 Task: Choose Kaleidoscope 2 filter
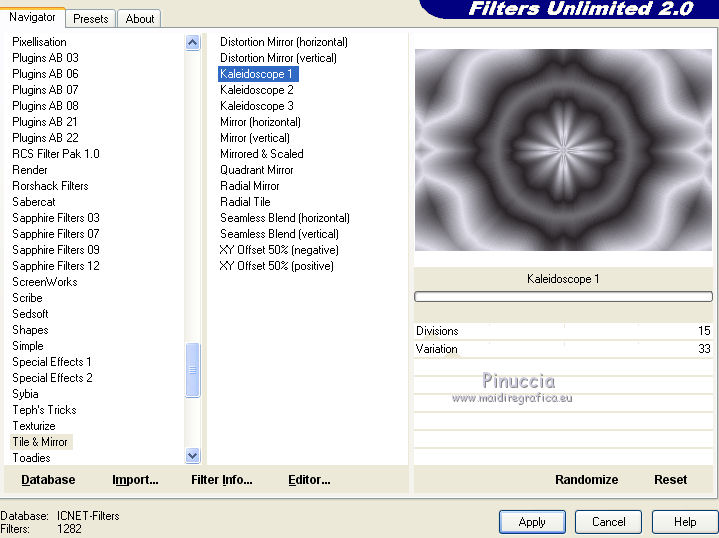coord(257,90)
